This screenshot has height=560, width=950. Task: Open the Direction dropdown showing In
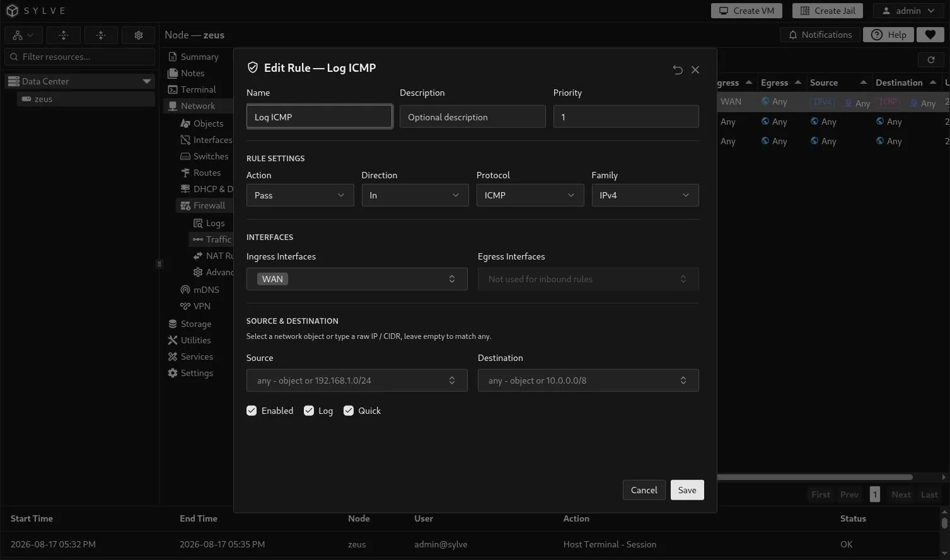(x=415, y=195)
